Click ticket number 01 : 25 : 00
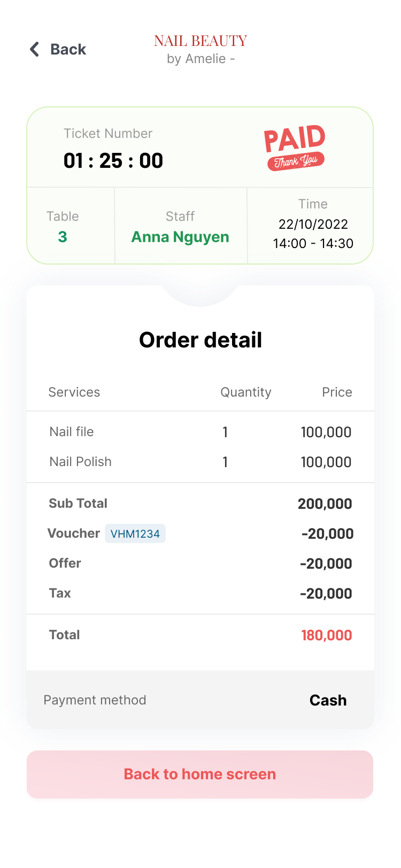Viewport: 401px width, 868px height. [x=113, y=161]
